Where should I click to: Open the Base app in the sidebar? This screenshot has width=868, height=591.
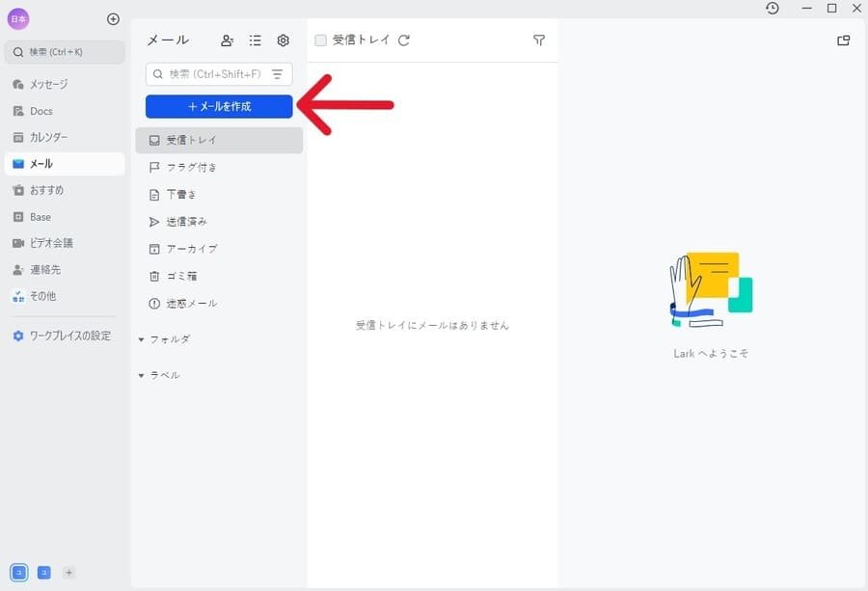[39, 216]
